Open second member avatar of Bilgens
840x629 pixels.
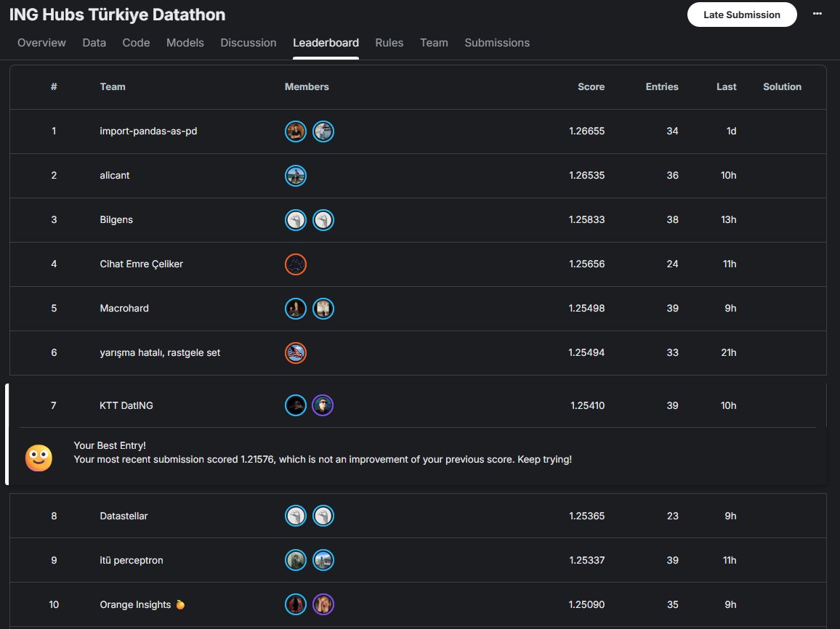[323, 220]
